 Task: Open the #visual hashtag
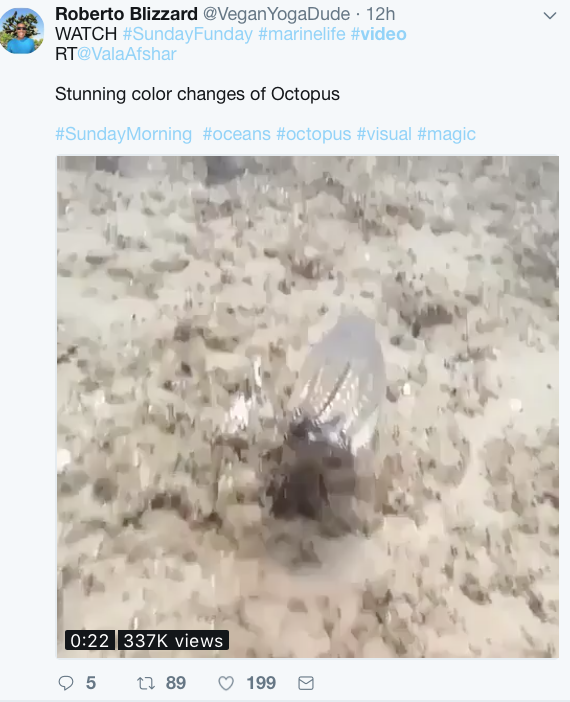384,134
